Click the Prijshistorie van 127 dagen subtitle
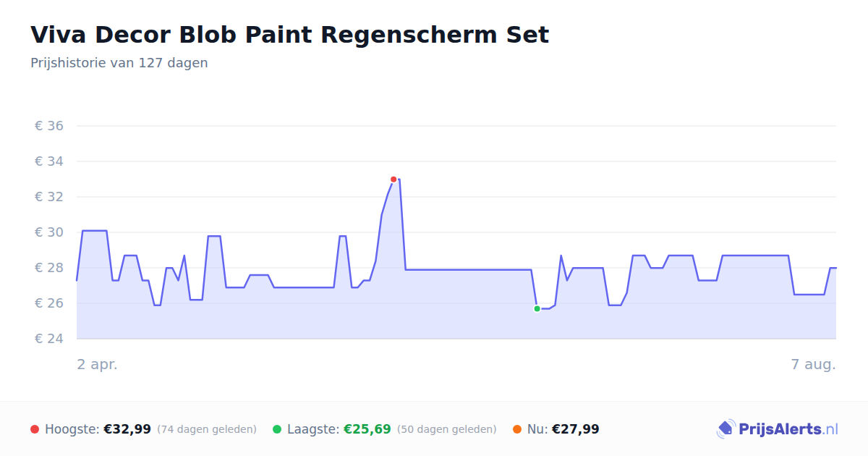This screenshot has width=868, height=456. pyautogui.click(x=119, y=63)
